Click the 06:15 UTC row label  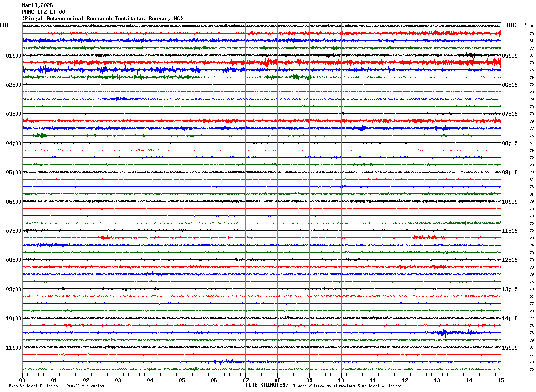[510, 85]
